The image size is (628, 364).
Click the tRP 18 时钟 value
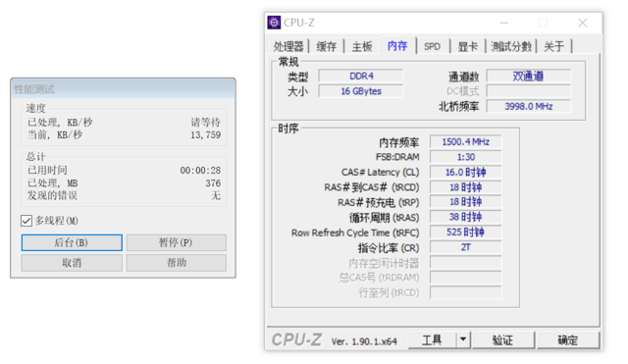click(x=466, y=202)
